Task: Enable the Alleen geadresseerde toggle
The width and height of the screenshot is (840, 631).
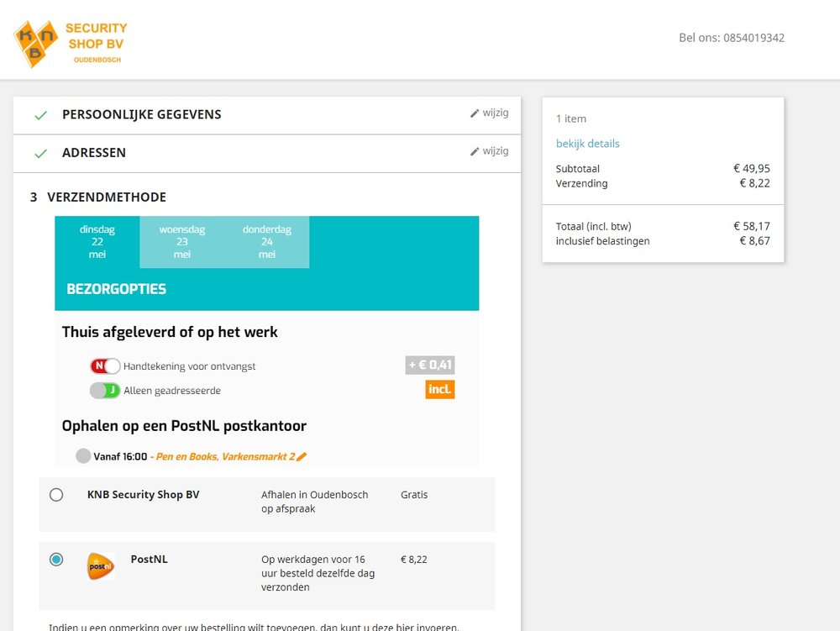Action: tap(104, 390)
